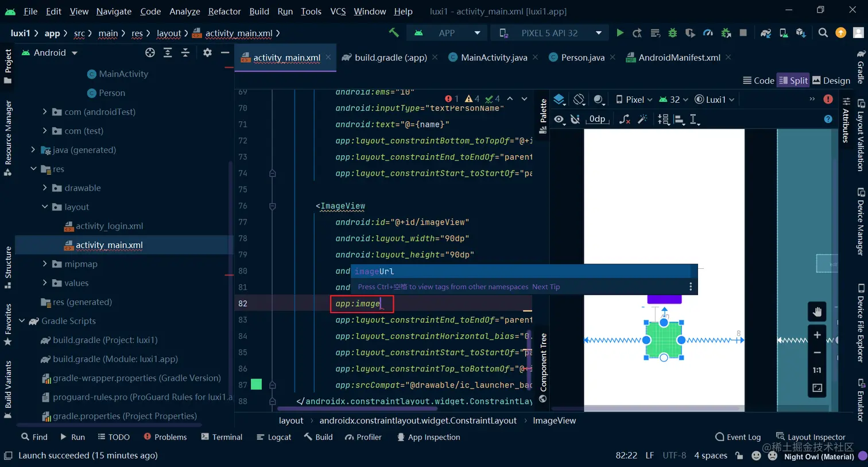Click the Build hammer icon in toolbar
Image resolution: width=868 pixels, height=467 pixels.
394,33
